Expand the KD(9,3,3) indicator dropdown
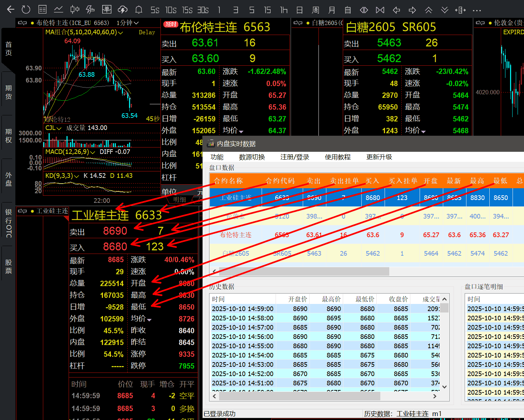524x420 pixels. 76,176
